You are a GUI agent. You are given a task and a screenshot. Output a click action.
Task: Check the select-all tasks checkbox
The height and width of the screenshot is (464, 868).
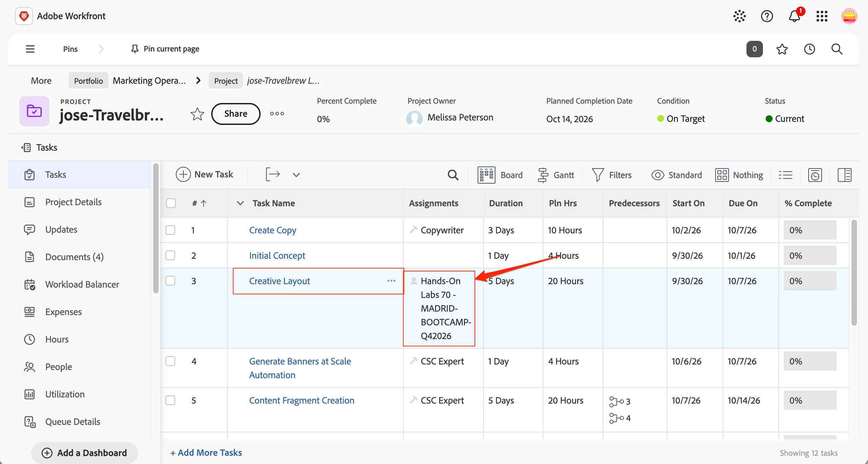point(171,203)
